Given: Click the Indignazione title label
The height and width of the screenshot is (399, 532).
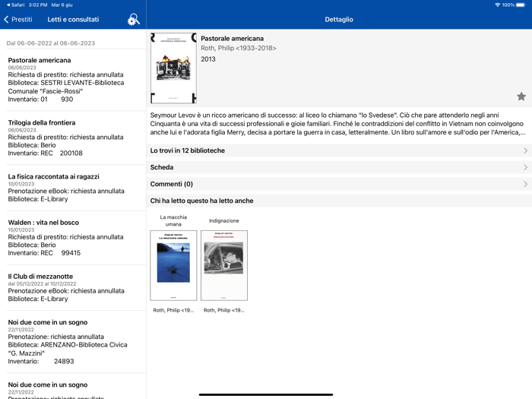Looking at the screenshot, I should [x=224, y=220].
